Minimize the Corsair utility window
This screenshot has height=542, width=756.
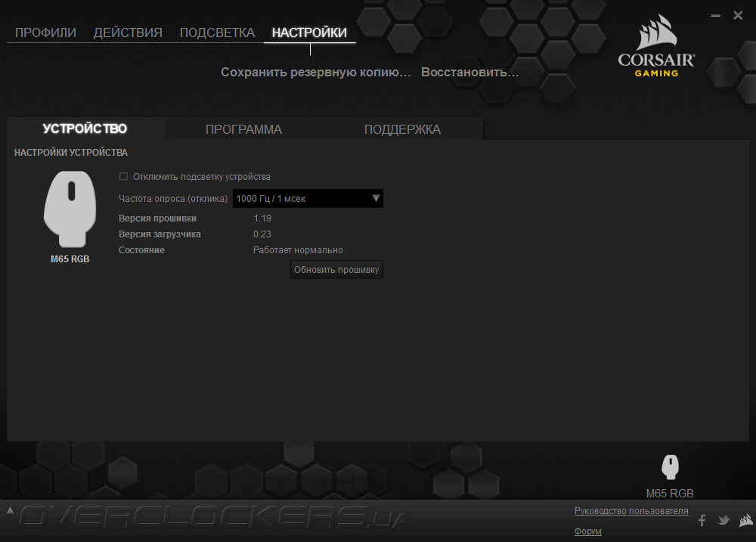tap(715, 15)
